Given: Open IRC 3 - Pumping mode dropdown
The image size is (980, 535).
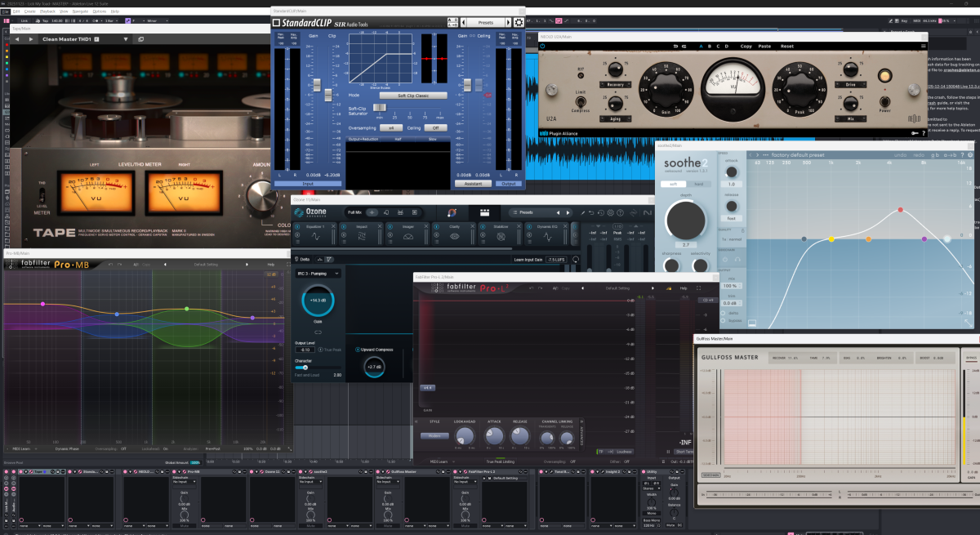Looking at the screenshot, I should (318, 274).
